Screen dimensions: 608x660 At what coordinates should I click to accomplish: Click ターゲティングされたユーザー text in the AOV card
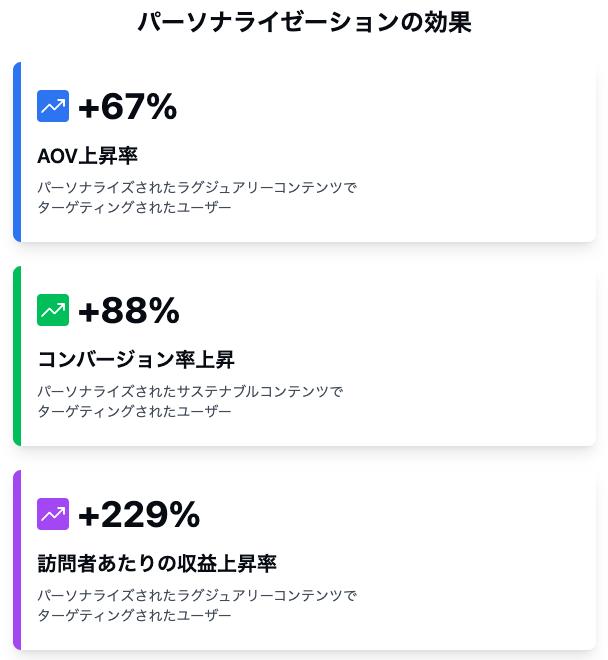tap(134, 207)
